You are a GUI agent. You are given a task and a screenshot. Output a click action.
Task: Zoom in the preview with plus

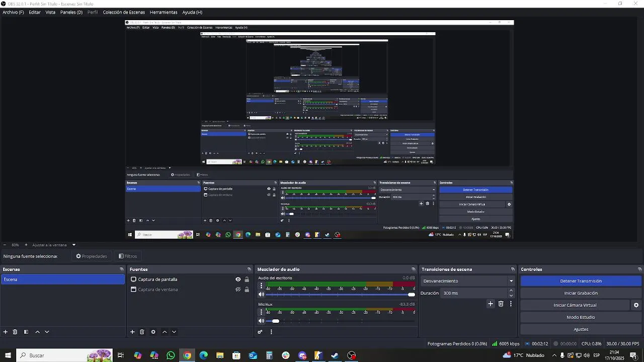pyautogui.click(x=26, y=245)
